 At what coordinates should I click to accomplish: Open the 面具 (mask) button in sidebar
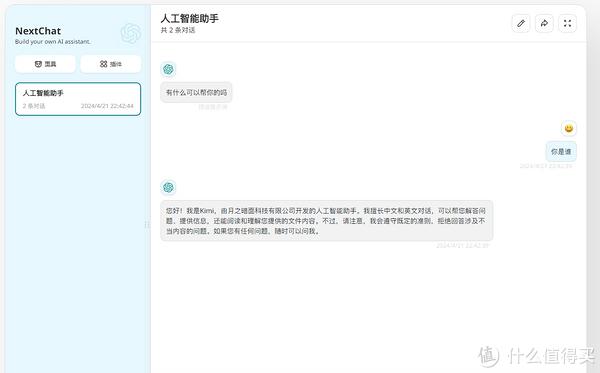pos(45,64)
